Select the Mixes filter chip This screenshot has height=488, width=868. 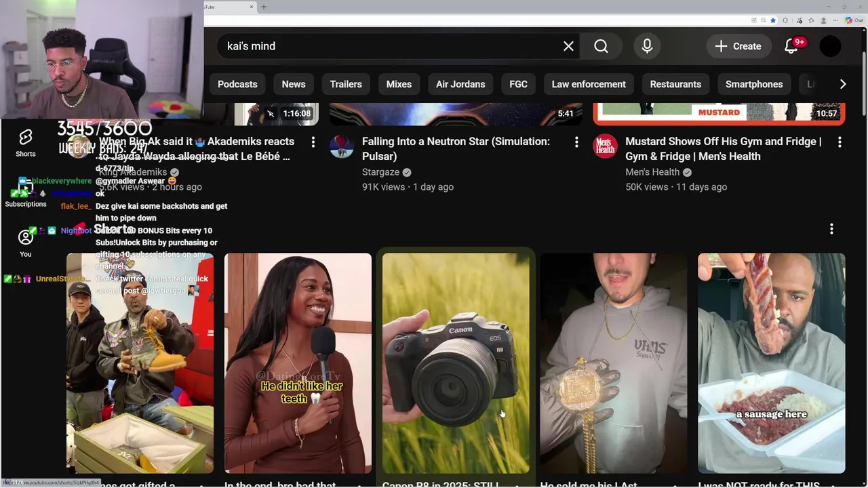pos(399,84)
